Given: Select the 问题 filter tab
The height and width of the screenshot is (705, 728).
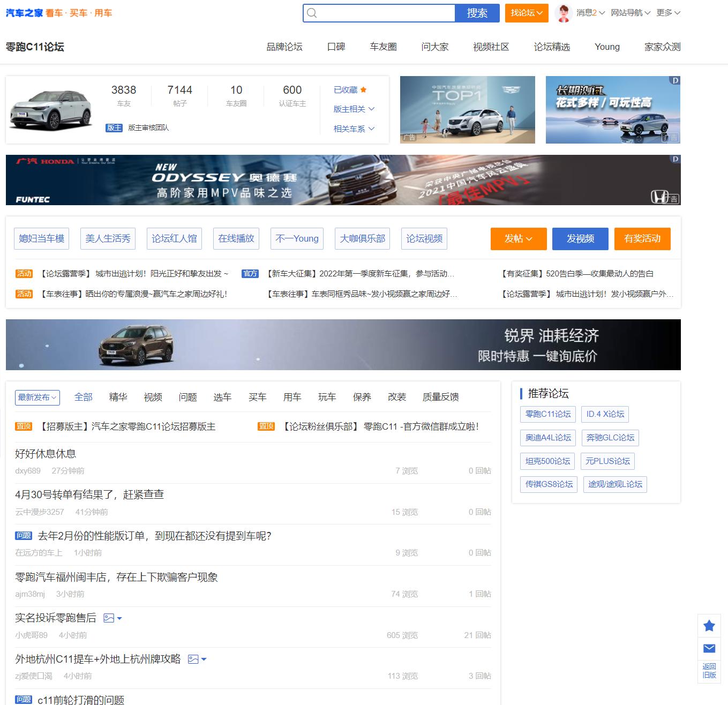Looking at the screenshot, I should [187, 397].
